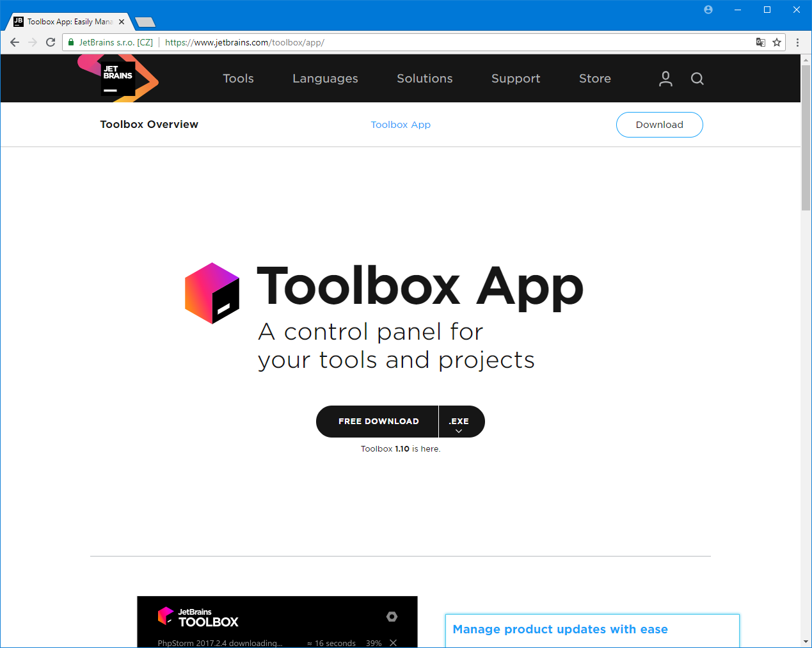Open the Languages menu
Image resolution: width=812 pixels, height=648 pixels.
pyautogui.click(x=325, y=79)
